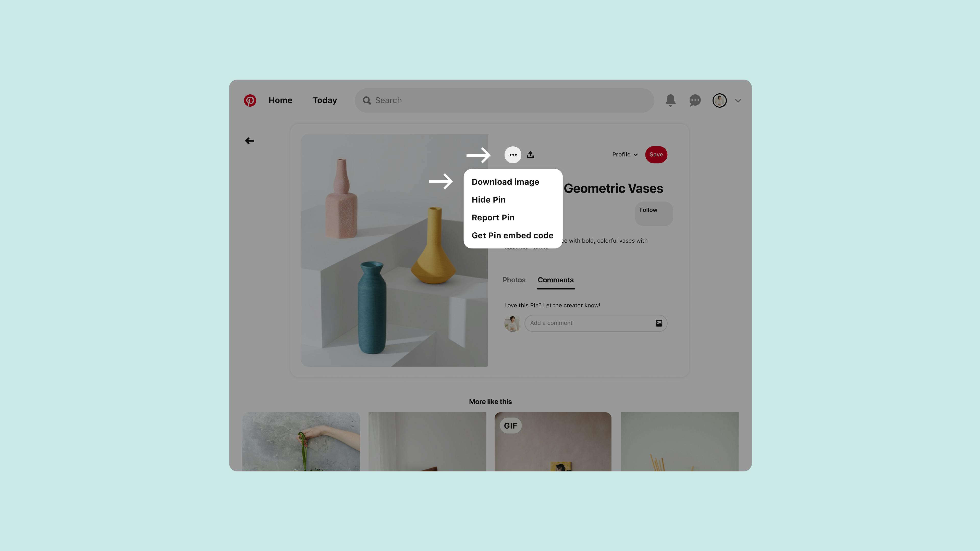Expand the user account menu arrow
Image resolution: width=980 pixels, height=551 pixels.
738,100
